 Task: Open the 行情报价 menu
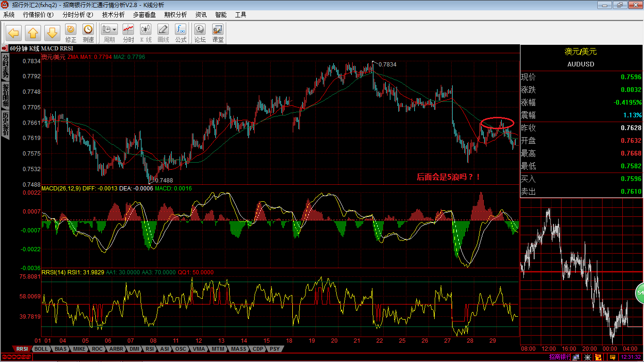click(x=38, y=15)
